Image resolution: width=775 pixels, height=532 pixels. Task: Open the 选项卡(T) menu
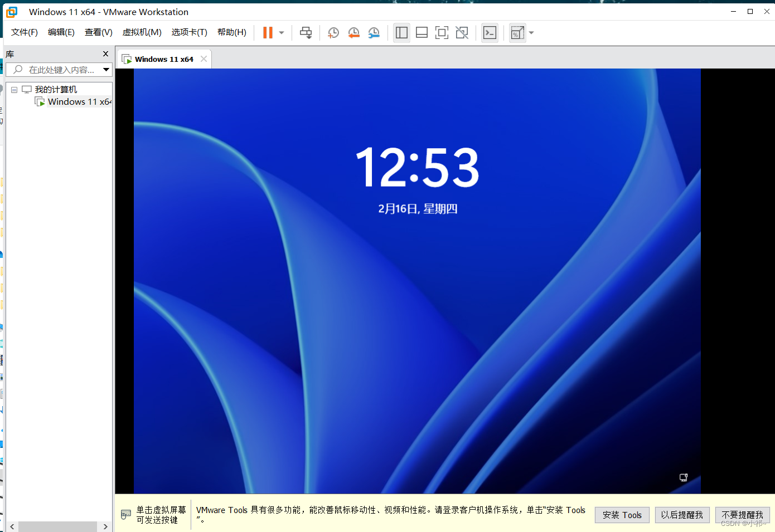tap(190, 32)
